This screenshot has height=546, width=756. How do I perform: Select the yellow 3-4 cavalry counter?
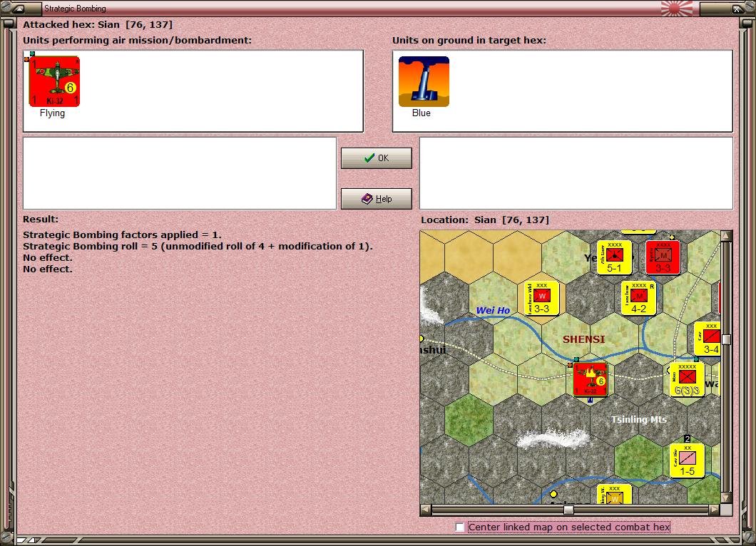(708, 339)
